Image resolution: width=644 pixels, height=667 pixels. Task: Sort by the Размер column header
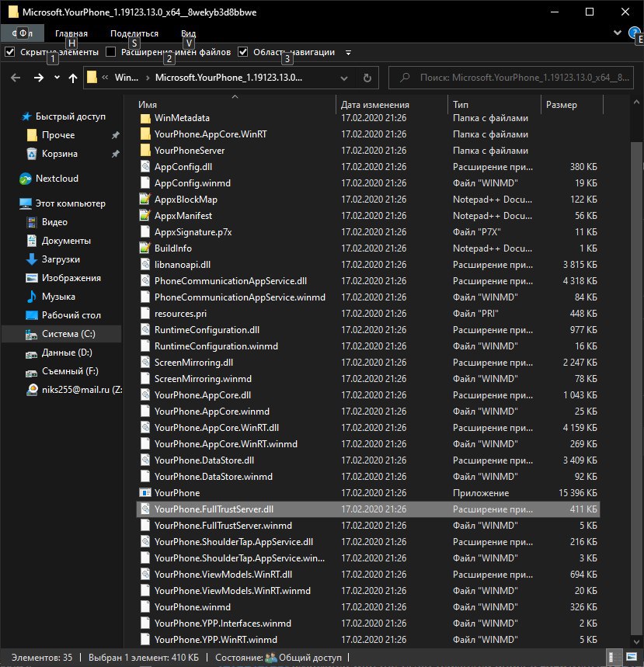(562, 105)
